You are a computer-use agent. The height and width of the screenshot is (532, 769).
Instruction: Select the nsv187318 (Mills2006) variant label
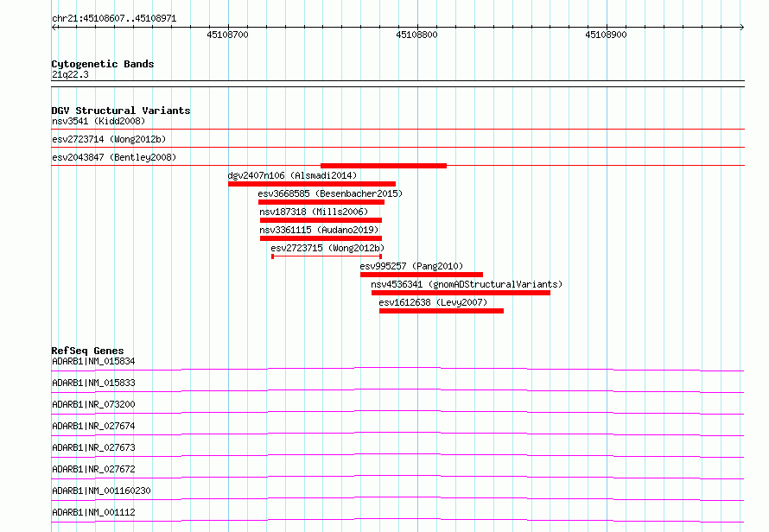pos(314,212)
